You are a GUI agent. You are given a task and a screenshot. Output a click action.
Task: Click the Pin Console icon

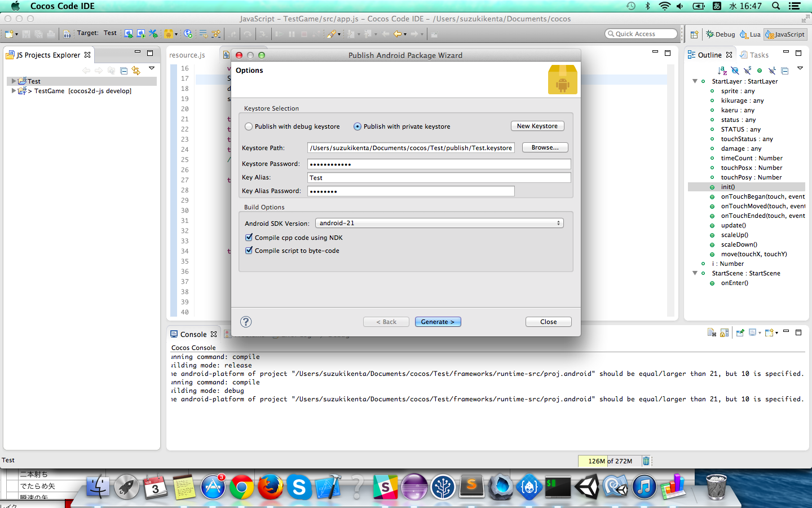coord(740,332)
